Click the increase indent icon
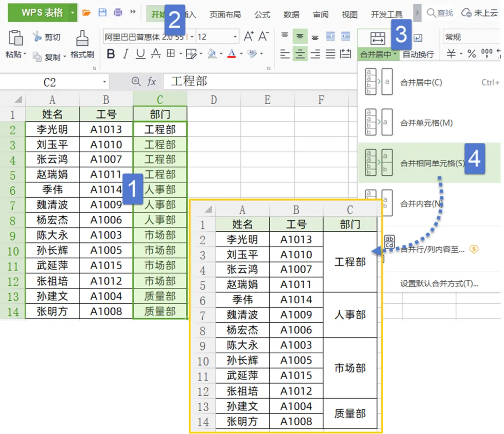The image size is (504, 434). (345, 36)
